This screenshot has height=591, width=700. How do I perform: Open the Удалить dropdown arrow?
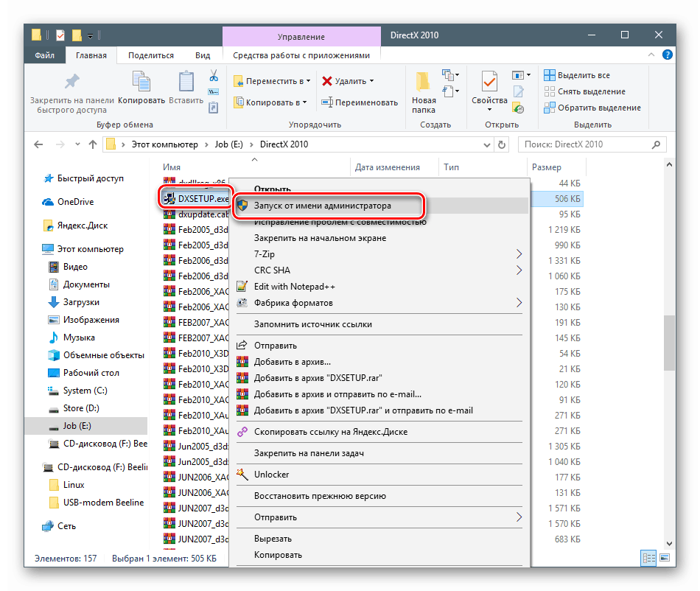pyautogui.click(x=371, y=81)
